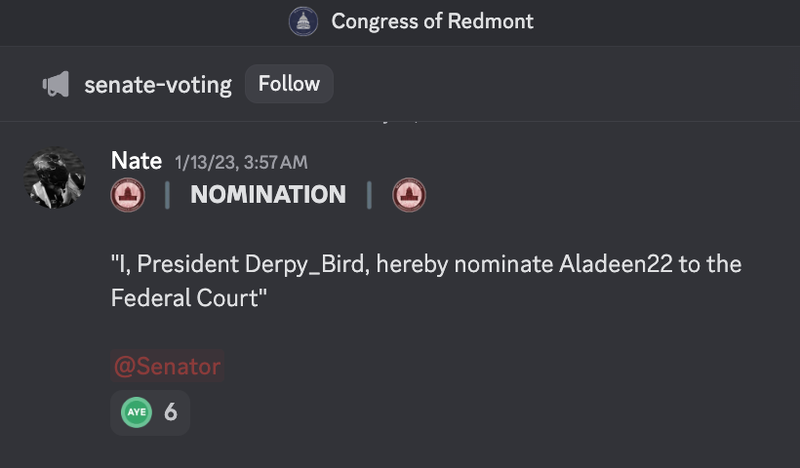Click the 1/13/23, 3:57 AM timestamp

tap(241, 162)
